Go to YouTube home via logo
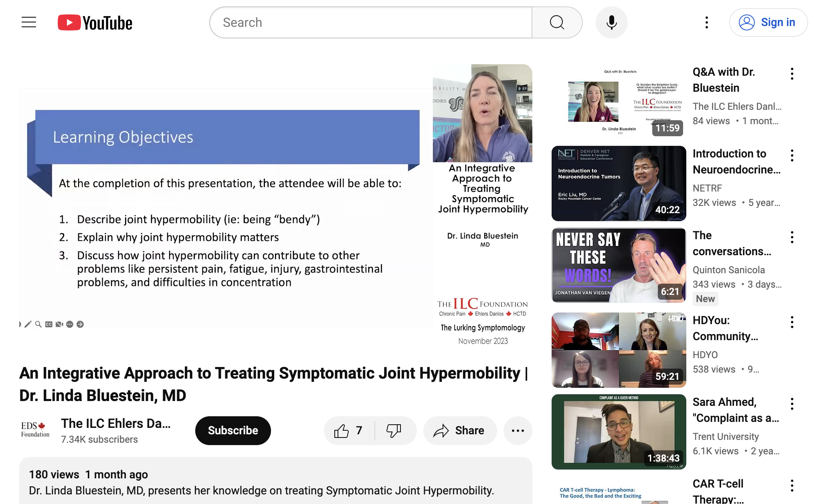 coord(95,22)
